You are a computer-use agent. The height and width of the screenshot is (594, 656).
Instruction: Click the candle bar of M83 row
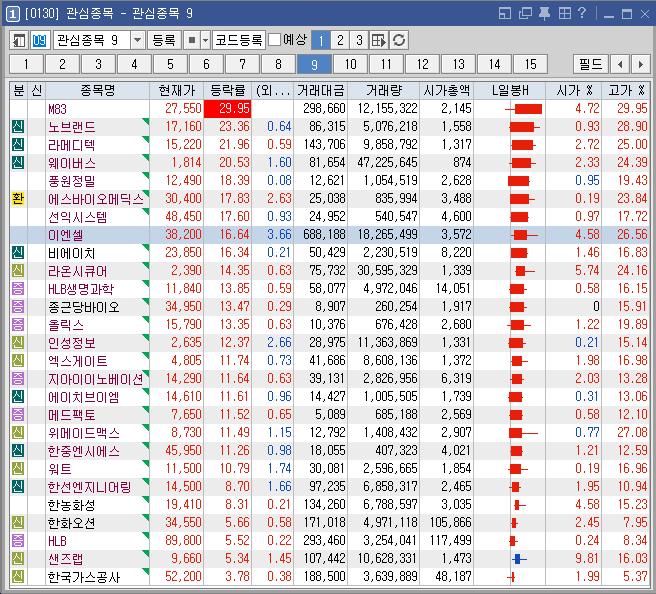[x=524, y=109]
